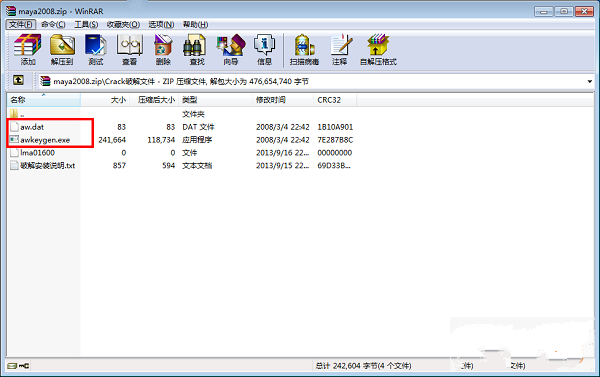Click the archive path address field
This screenshot has width=600, height=377.
[316, 81]
